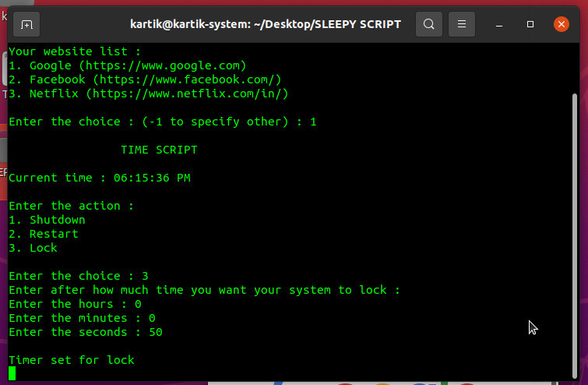Click the 'Enter the hours : 0' line
Screen dimensions: 588x385
(x=75, y=304)
